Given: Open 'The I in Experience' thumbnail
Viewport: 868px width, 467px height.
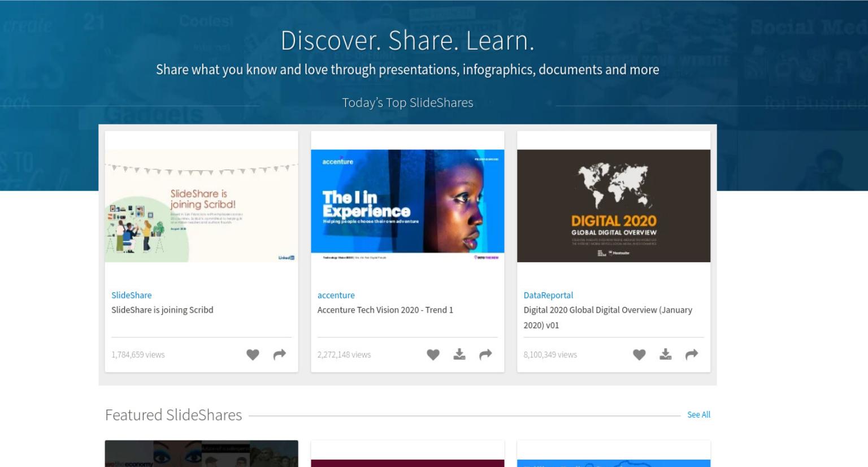Looking at the screenshot, I should click(407, 206).
